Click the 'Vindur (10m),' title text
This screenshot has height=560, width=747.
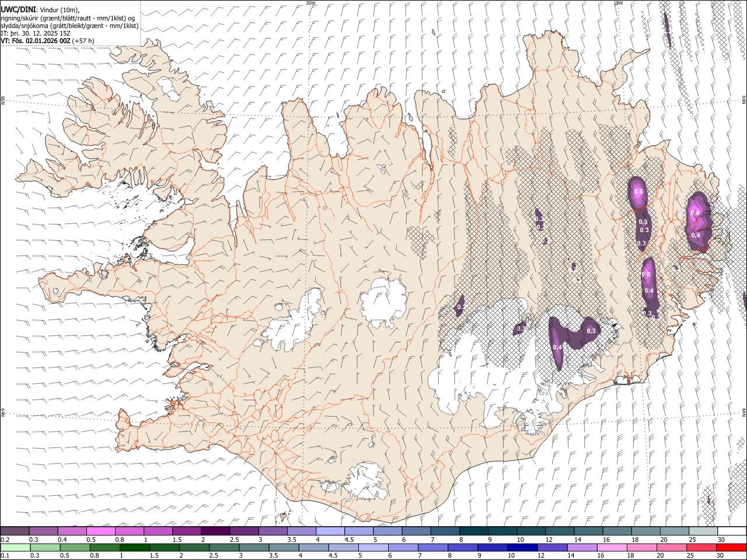(59, 9)
